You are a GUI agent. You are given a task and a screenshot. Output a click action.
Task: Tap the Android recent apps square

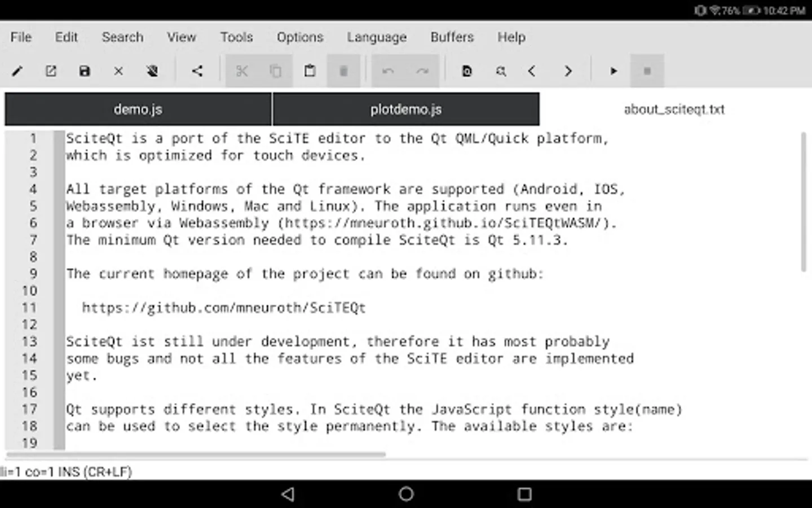click(x=524, y=494)
